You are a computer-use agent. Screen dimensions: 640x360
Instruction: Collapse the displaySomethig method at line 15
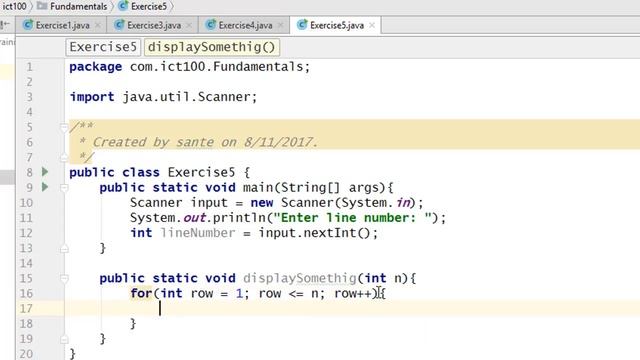coord(64,278)
